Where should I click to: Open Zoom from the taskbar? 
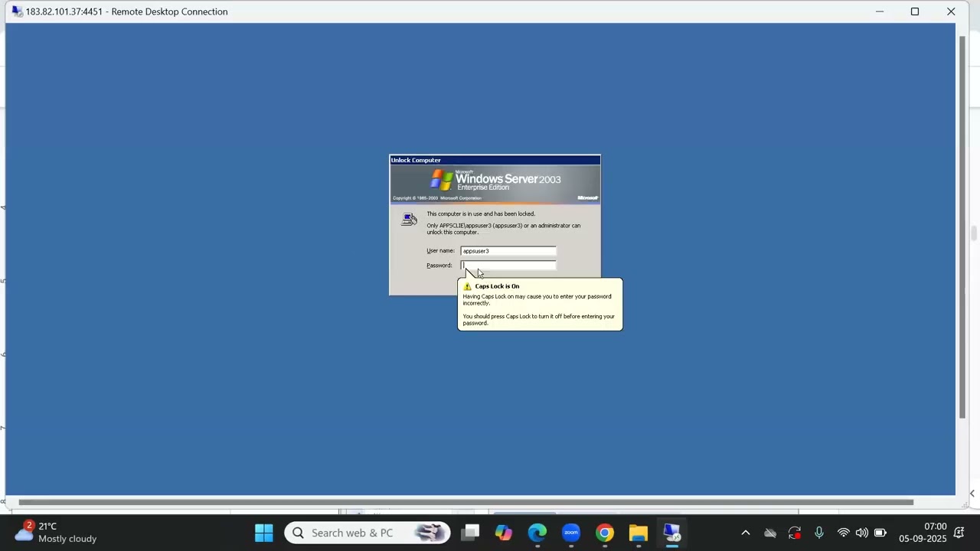pos(571,533)
